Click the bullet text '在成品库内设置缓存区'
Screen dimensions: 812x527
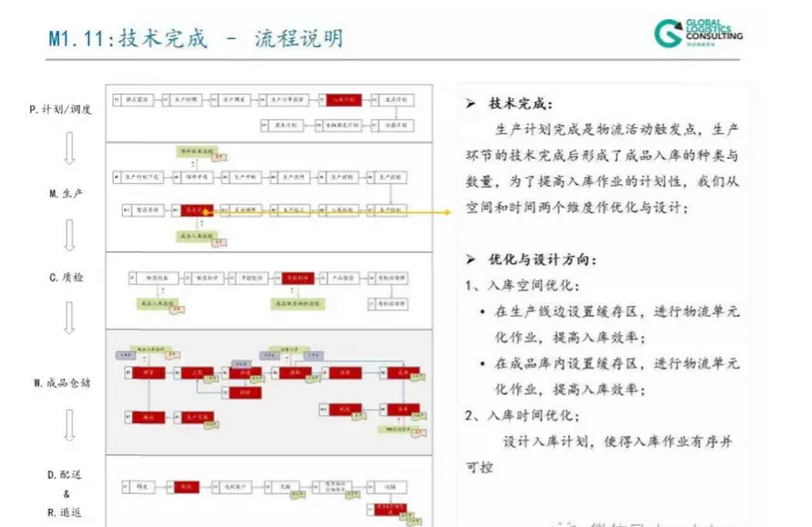(x=566, y=363)
